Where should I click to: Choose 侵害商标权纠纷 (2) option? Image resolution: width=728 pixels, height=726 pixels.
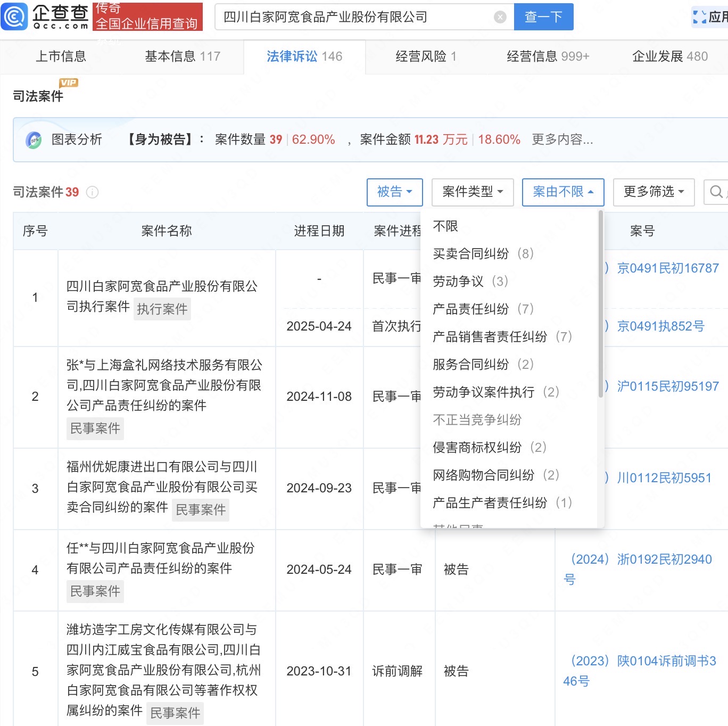pyautogui.click(x=489, y=448)
